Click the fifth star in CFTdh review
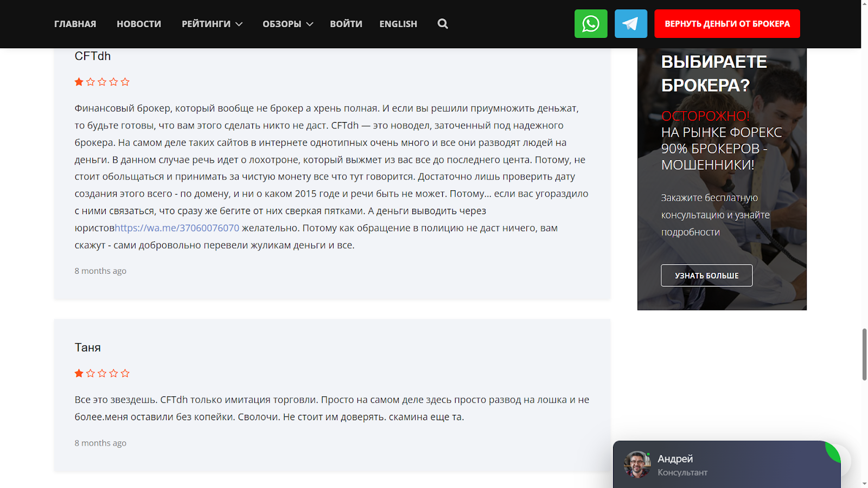 click(x=125, y=82)
